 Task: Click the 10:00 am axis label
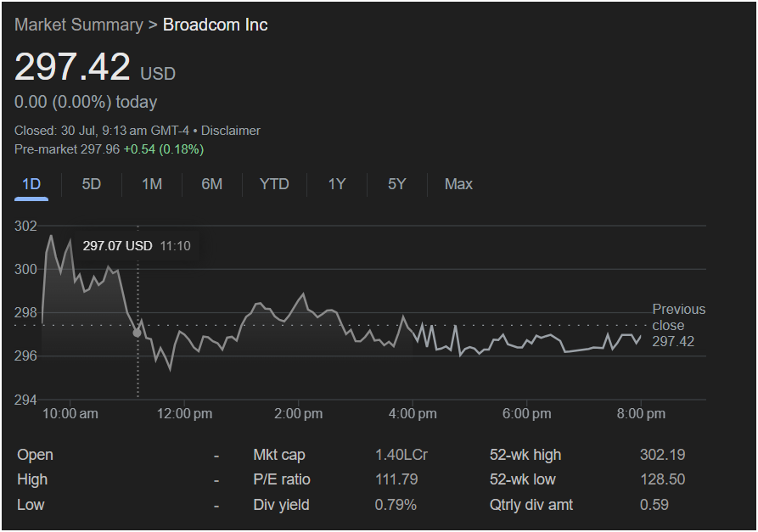coord(70,413)
